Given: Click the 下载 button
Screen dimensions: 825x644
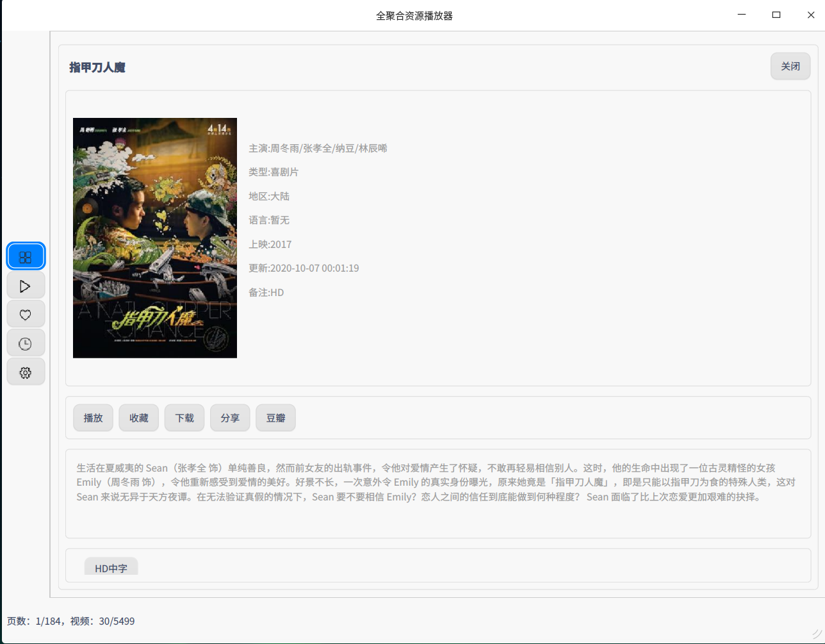Looking at the screenshot, I should pos(184,418).
